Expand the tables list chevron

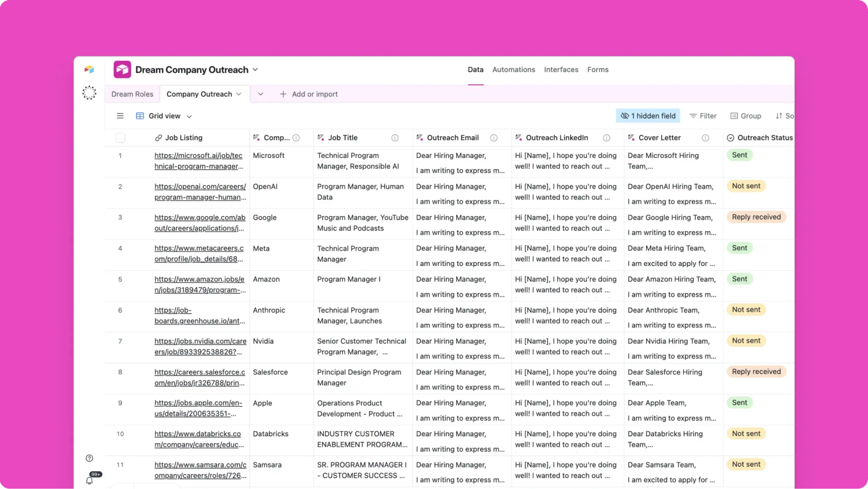(260, 94)
